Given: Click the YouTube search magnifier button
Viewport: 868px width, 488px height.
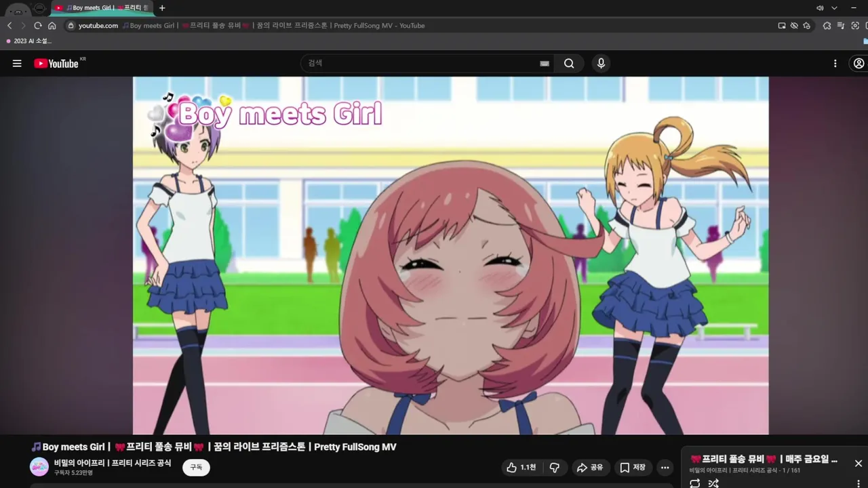Looking at the screenshot, I should 569,64.
